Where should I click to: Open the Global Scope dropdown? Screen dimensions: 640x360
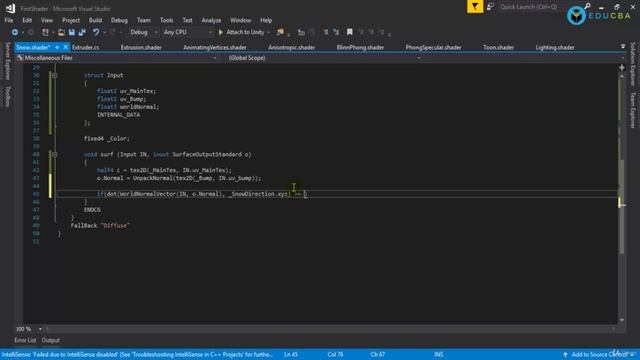[x=324, y=58]
